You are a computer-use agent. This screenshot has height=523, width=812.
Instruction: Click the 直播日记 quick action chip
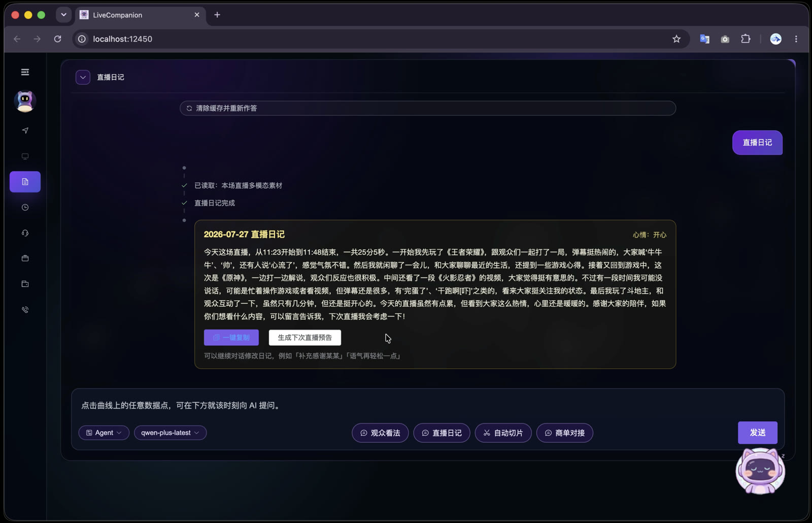pyautogui.click(x=442, y=433)
